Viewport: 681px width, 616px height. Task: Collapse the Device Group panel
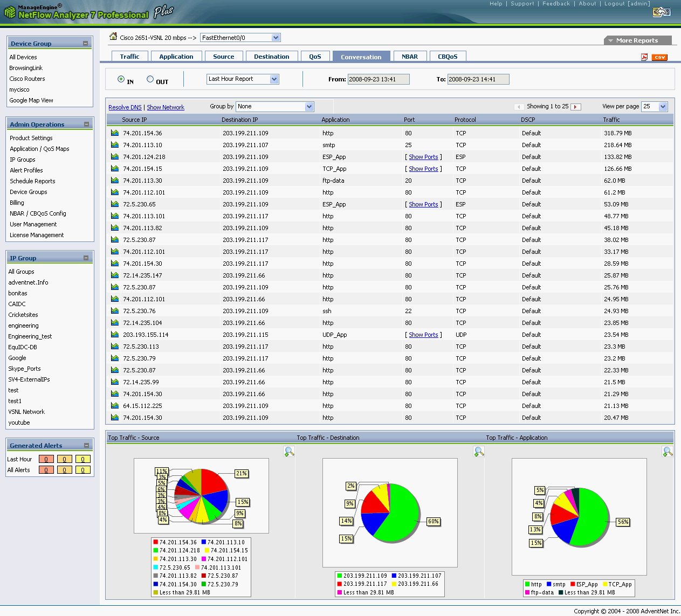coord(85,43)
